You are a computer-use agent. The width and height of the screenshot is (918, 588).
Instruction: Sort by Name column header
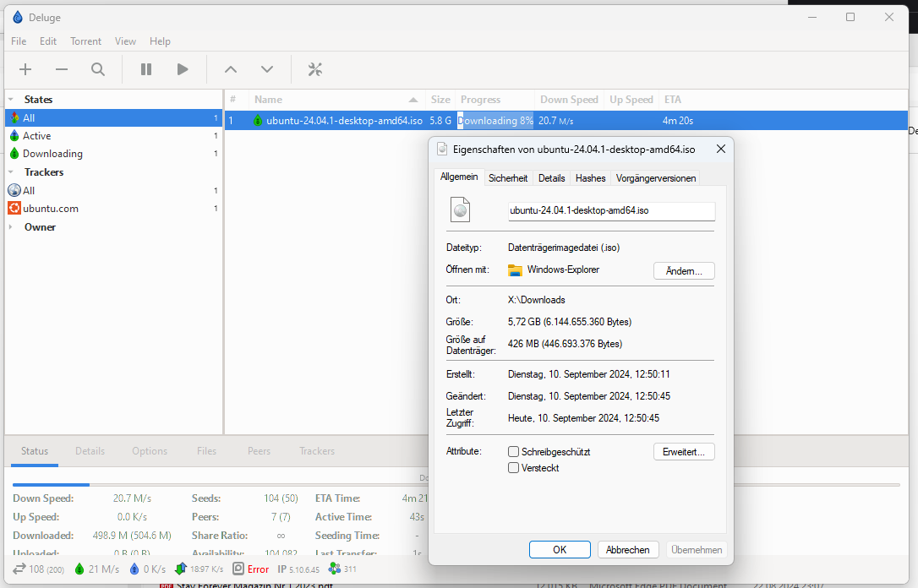click(336, 100)
